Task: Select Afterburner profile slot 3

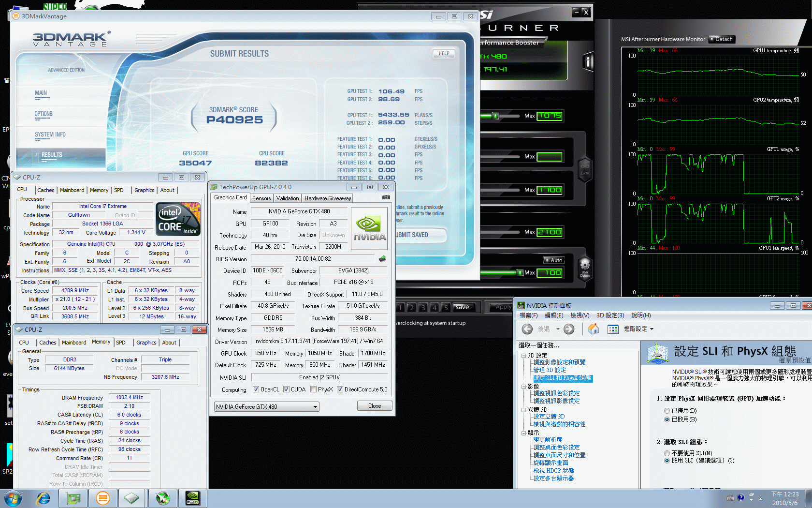Action: click(423, 307)
